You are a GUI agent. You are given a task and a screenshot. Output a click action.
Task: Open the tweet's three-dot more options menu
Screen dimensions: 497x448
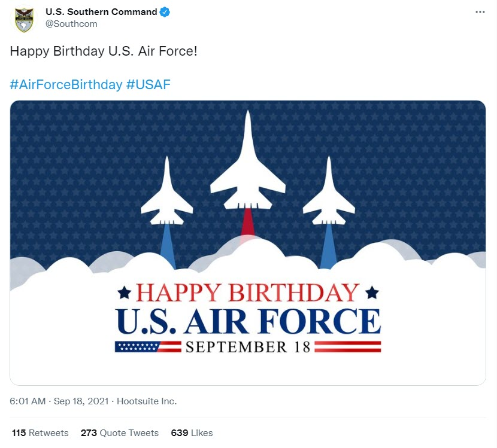(x=480, y=12)
